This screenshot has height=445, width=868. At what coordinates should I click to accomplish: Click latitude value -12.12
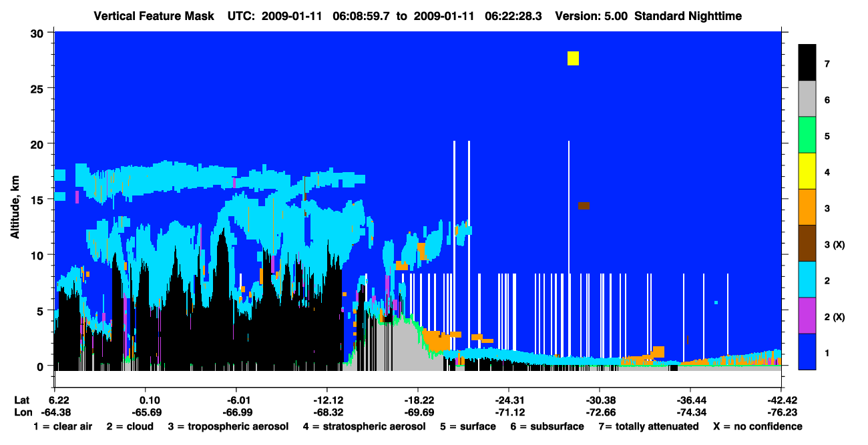tap(327, 400)
